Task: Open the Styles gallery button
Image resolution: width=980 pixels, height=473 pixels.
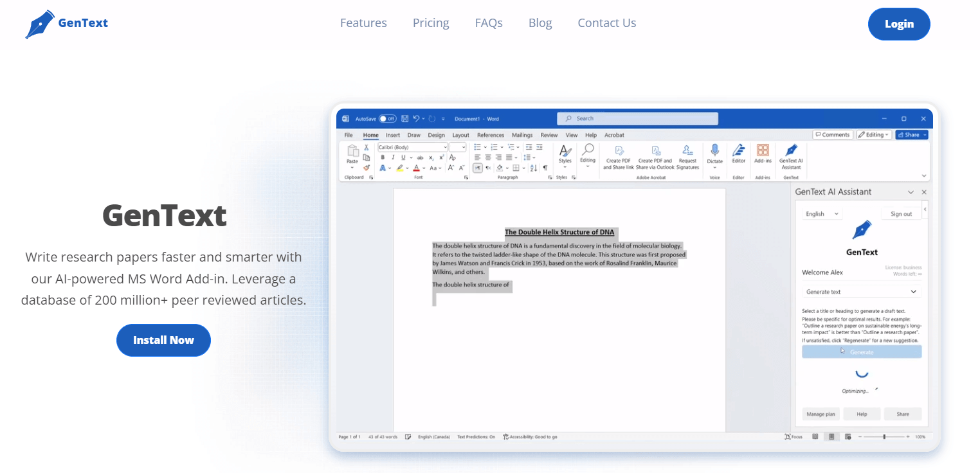Action: pyautogui.click(x=565, y=156)
